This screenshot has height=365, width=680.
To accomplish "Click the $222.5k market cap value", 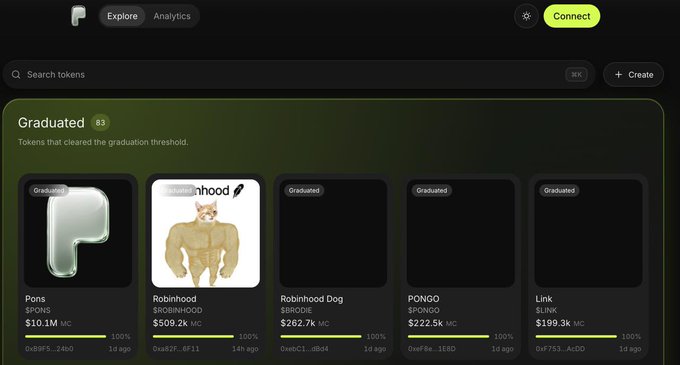I will [425, 323].
